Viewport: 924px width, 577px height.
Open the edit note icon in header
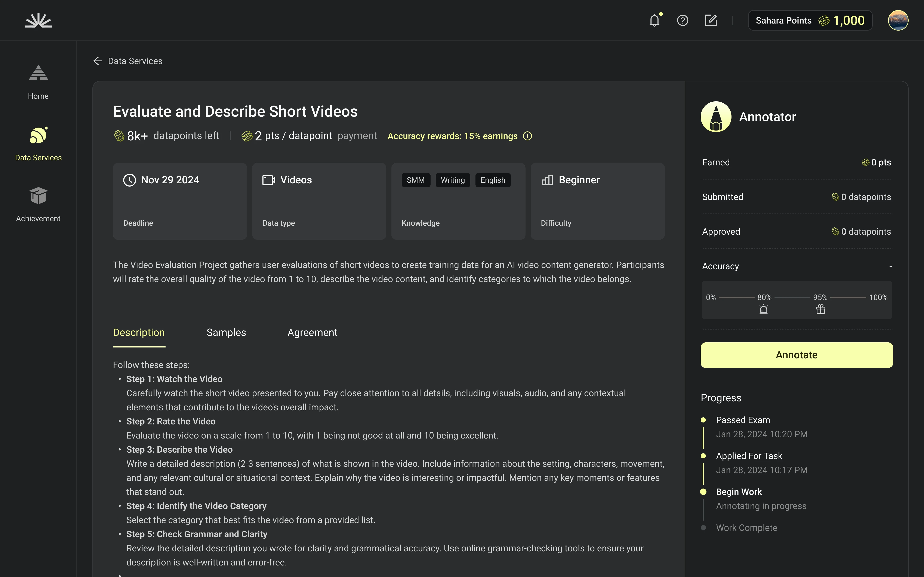[711, 20]
